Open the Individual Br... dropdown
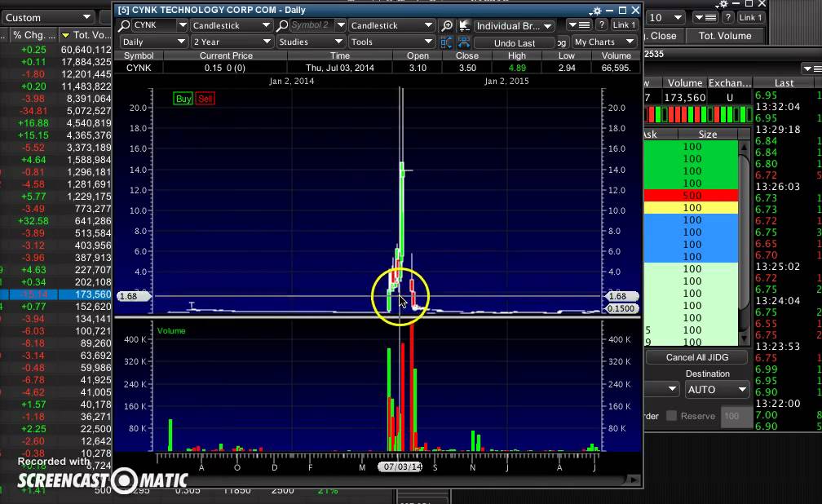 tap(515, 26)
